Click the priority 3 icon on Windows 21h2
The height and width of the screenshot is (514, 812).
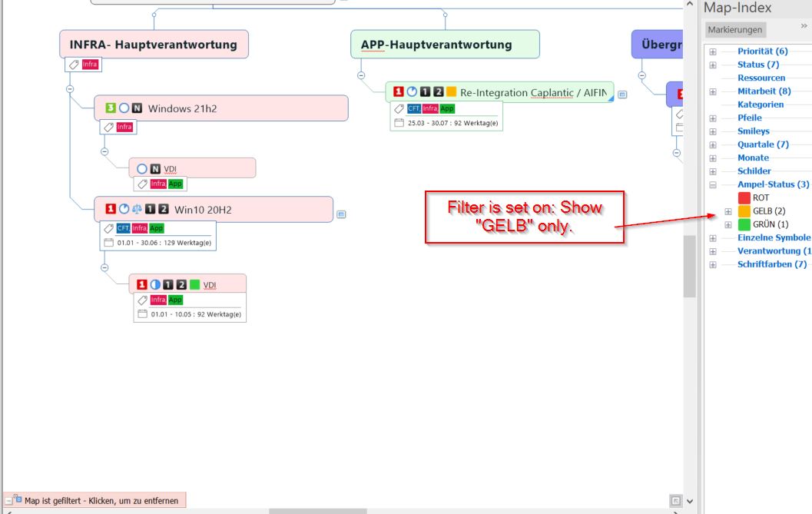coord(111,108)
